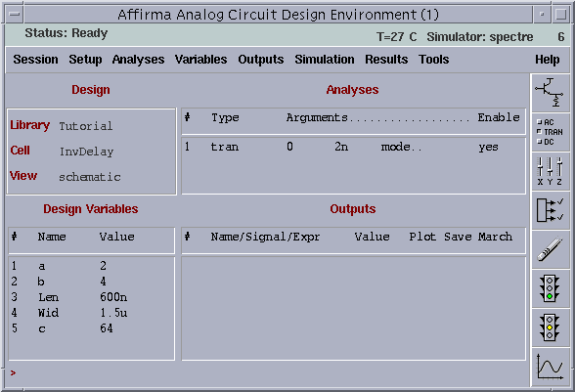This screenshot has height=392, width=575.
Task: Click the Cell name 'InvDelay'
Action: (x=86, y=152)
